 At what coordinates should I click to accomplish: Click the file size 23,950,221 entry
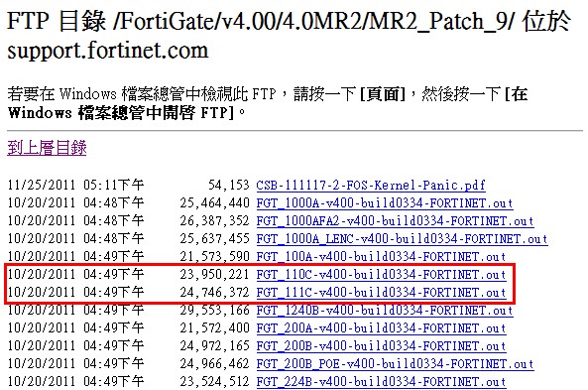214,275
